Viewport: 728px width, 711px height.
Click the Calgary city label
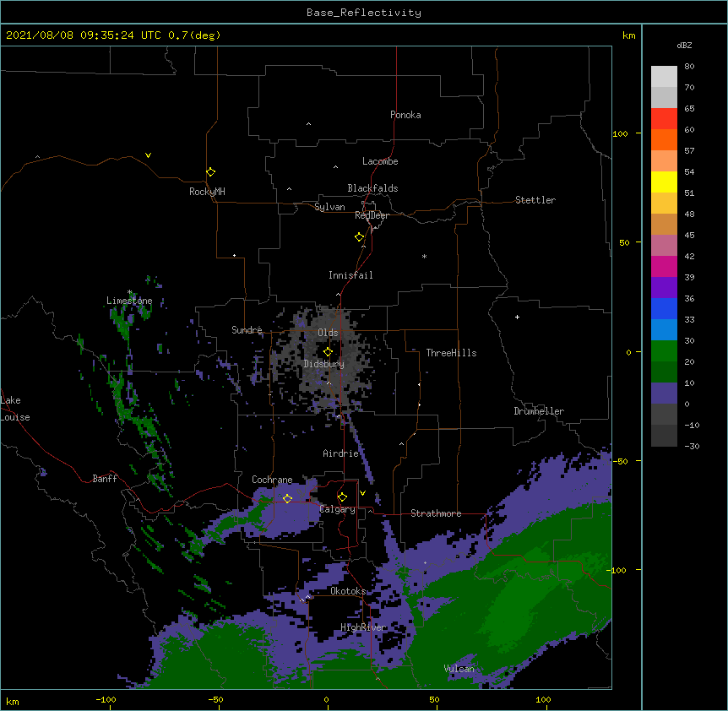pyautogui.click(x=337, y=509)
